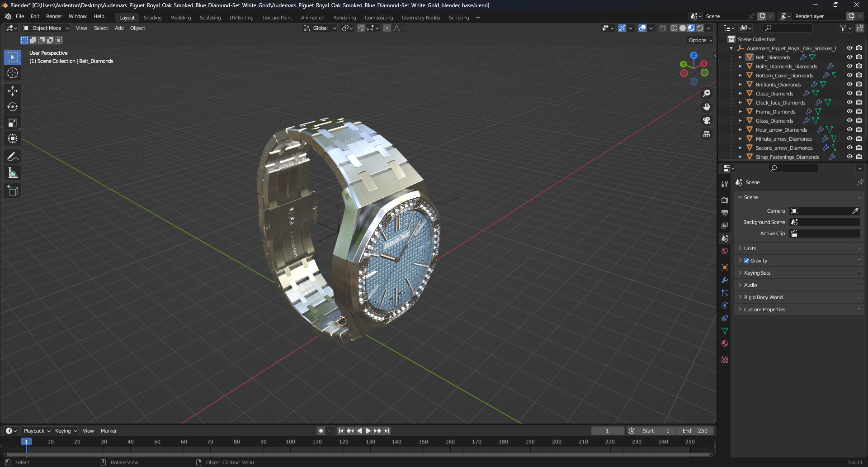Open the Object properties tab
Image resolution: width=868 pixels, height=467 pixels.
click(x=725, y=267)
